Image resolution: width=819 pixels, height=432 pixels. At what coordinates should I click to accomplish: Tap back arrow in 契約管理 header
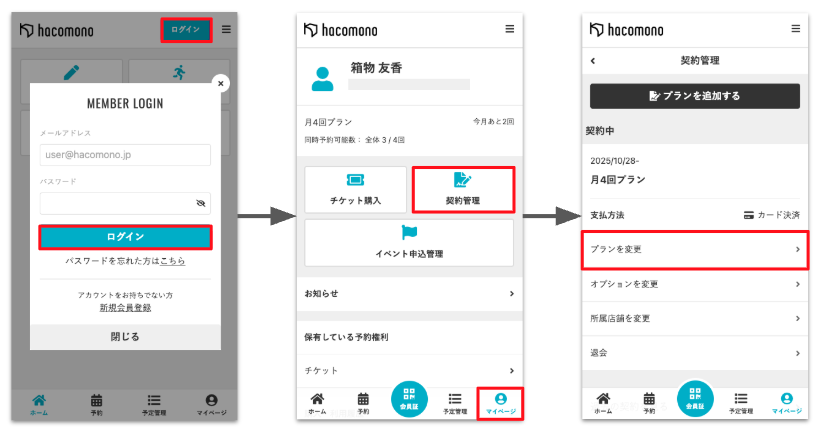tap(593, 61)
